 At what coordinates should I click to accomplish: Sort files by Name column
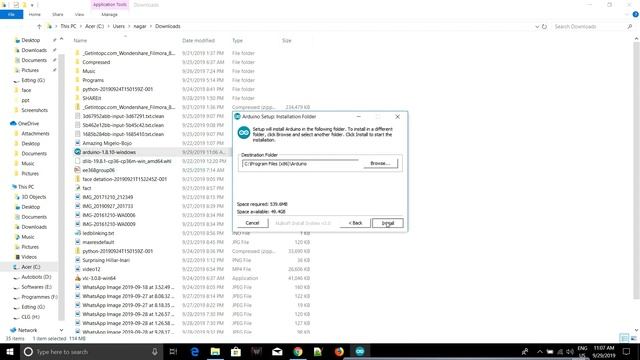tap(80, 40)
